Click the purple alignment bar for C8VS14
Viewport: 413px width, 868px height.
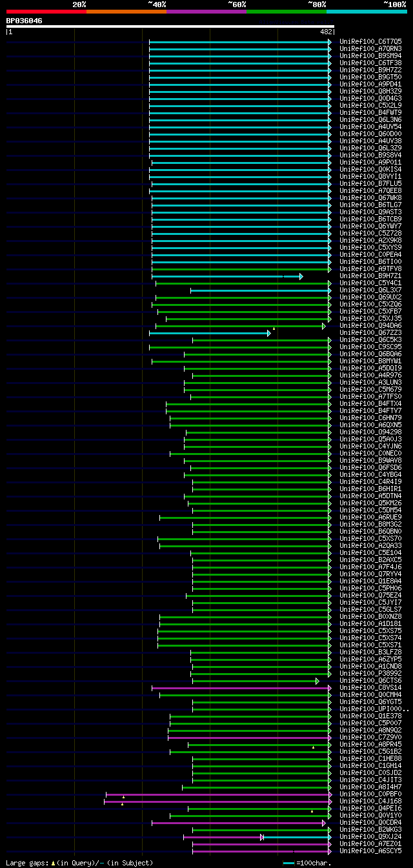click(241, 688)
